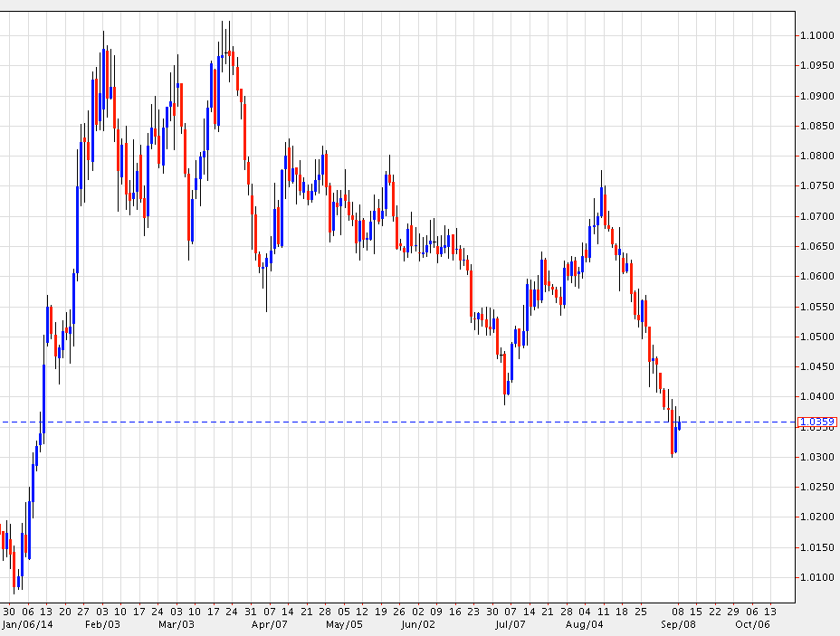Image resolution: width=840 pixels, height=636 pixels.
Task: Click the Jul/07 date label
Action: [x=510, y=625]
